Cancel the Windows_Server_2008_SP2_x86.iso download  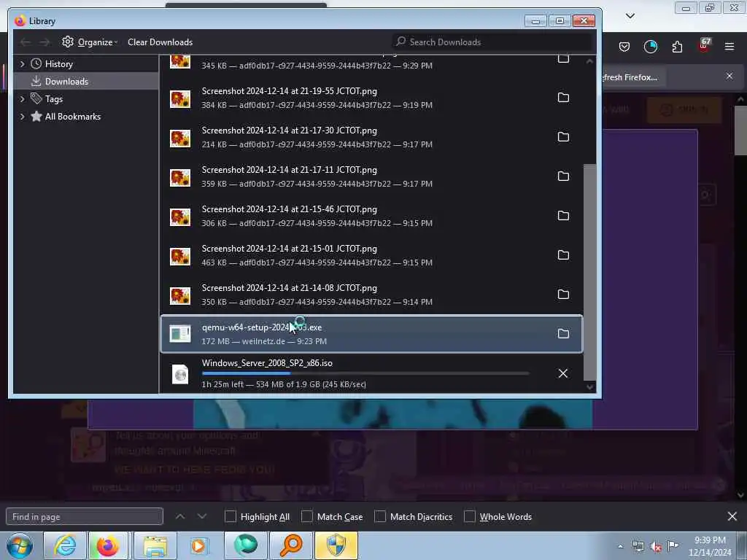pyautogui.click(x=563, y=373)
